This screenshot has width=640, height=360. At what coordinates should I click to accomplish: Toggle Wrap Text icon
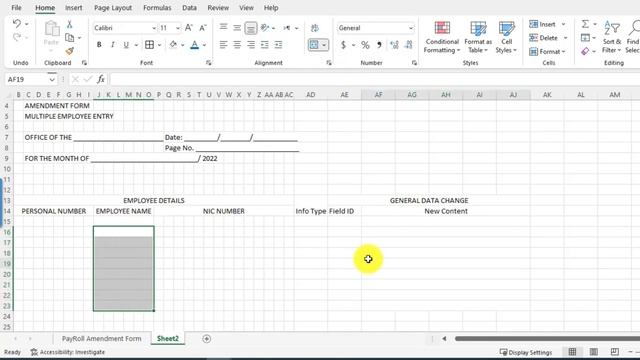[x=315, y=28]
